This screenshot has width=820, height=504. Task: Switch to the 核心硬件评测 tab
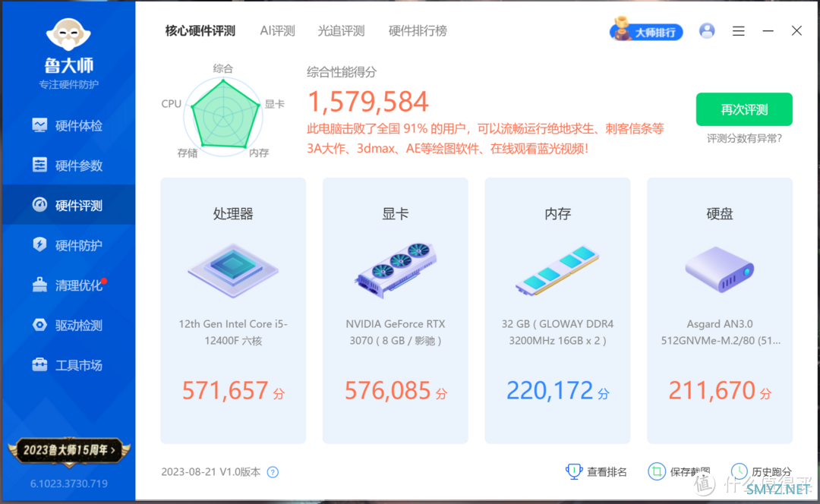pyautogui.click(x=200, y=31)
